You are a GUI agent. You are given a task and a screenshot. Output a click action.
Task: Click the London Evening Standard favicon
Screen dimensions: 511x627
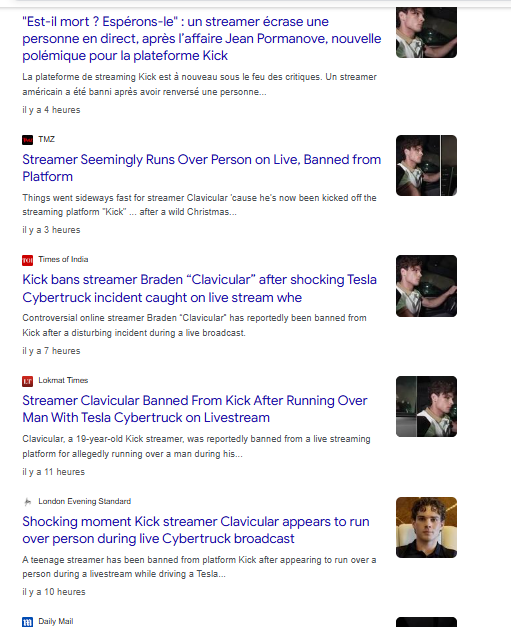pos(27,502)
